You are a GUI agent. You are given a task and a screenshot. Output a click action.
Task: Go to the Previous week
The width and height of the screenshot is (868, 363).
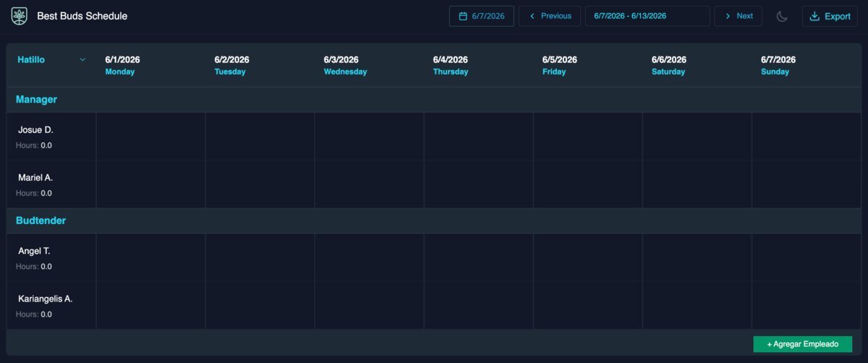point(550,16)
